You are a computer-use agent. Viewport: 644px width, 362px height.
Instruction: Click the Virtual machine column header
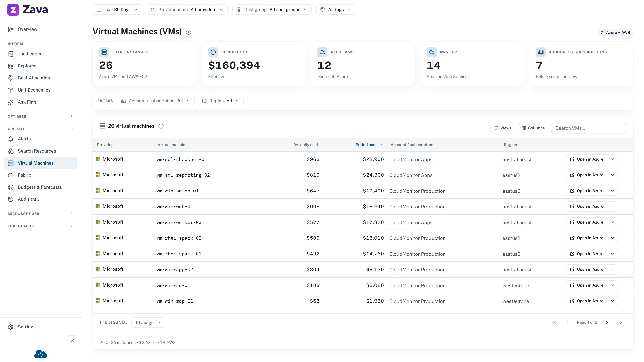[173, 145]
